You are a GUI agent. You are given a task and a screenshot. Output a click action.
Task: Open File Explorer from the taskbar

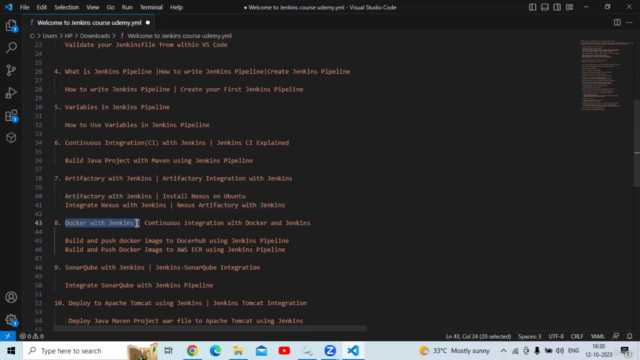pos(238,351)
